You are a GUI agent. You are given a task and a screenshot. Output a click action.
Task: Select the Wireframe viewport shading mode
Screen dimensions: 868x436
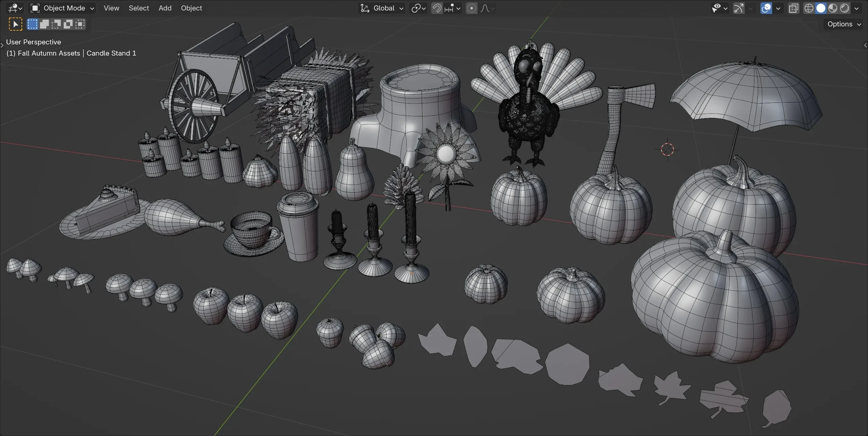(809, 8)
